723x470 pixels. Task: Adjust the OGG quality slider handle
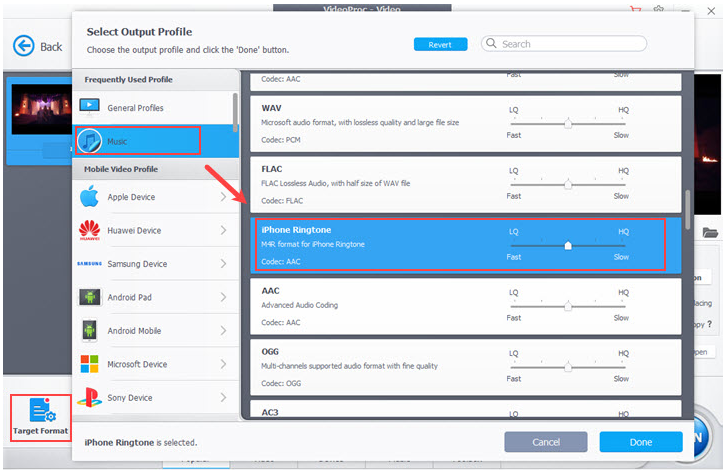pyautogui.click(x=568, y=367)
